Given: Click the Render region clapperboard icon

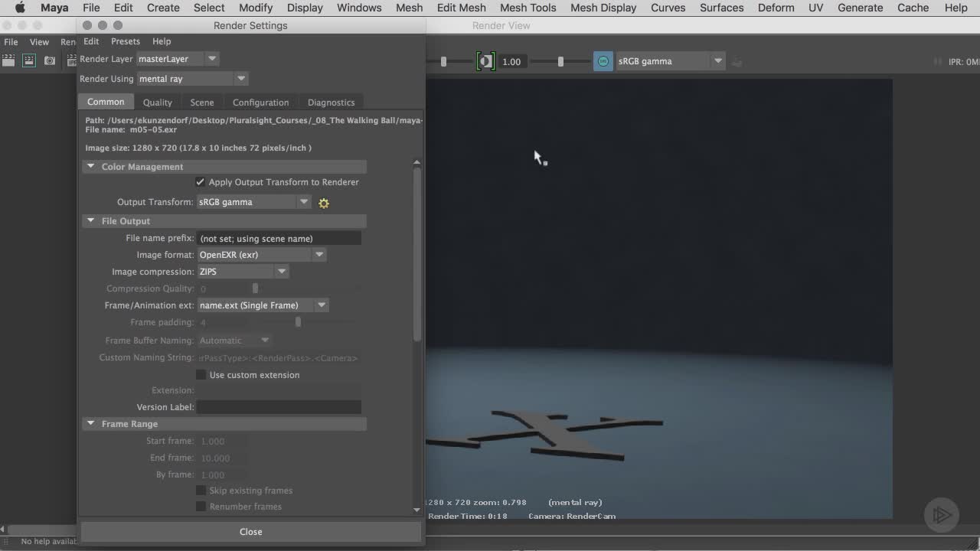Looking at the screenshot, I should 29,60.
